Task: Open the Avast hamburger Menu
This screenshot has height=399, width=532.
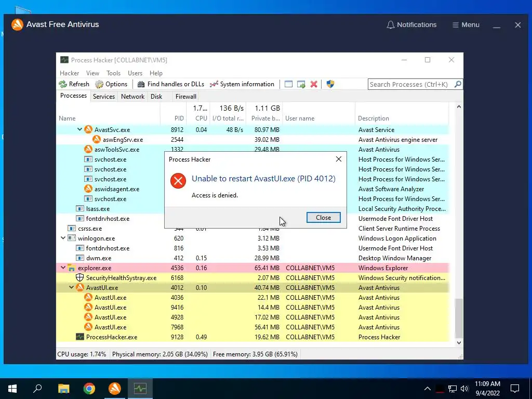Action: click(466, 25)
